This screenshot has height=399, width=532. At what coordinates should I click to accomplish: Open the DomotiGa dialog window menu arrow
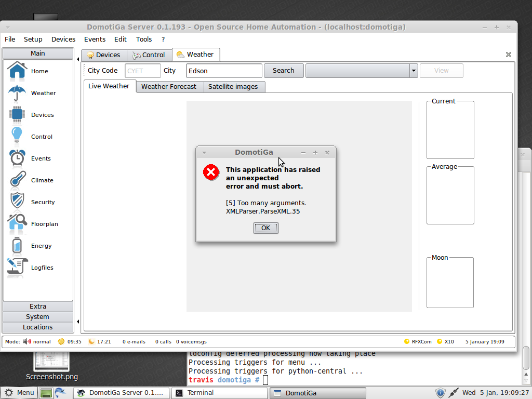pyautogui.click(x=204, y=153)
